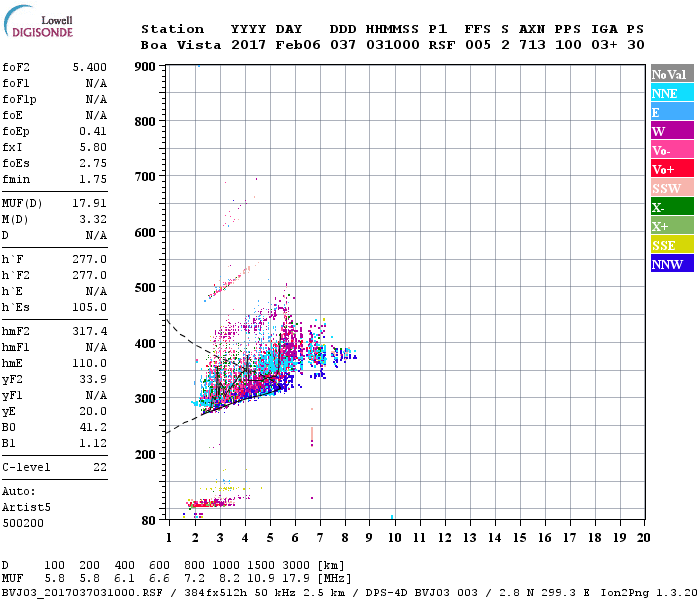Click the RSF P1 value in header

click(x=442, y=45)
